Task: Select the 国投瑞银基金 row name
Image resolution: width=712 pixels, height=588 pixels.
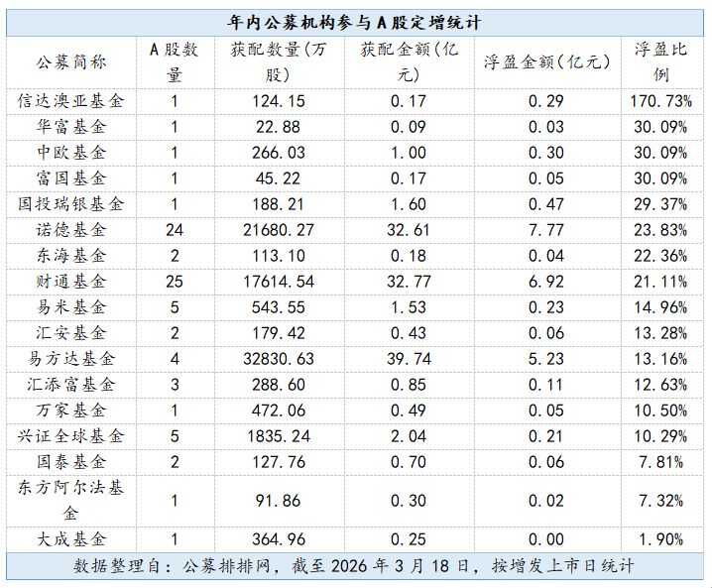Action: [70, 204]
